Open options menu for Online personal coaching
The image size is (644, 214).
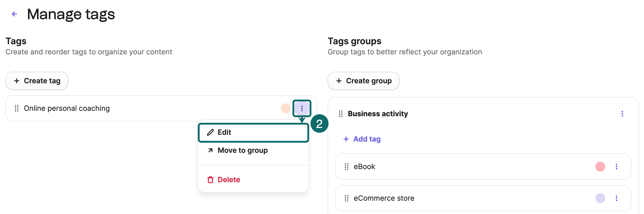pos(302,108)
